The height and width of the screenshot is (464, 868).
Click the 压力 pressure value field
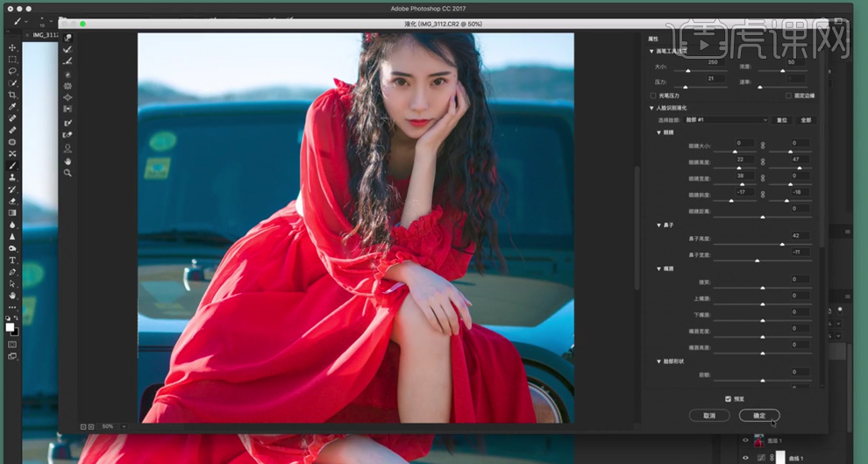(715, 79)
